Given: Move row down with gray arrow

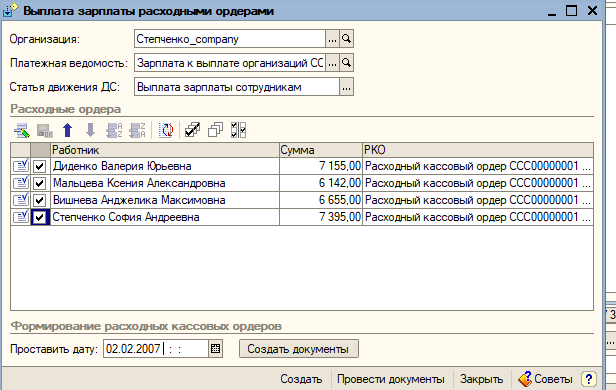Looking at the screenshot, I should 90,130.
